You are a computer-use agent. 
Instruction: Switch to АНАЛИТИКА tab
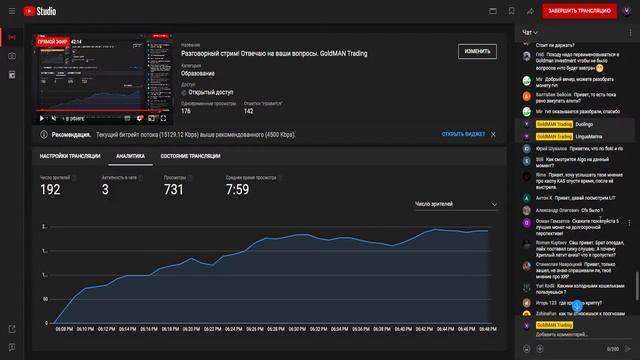click(x=130, y=156)
